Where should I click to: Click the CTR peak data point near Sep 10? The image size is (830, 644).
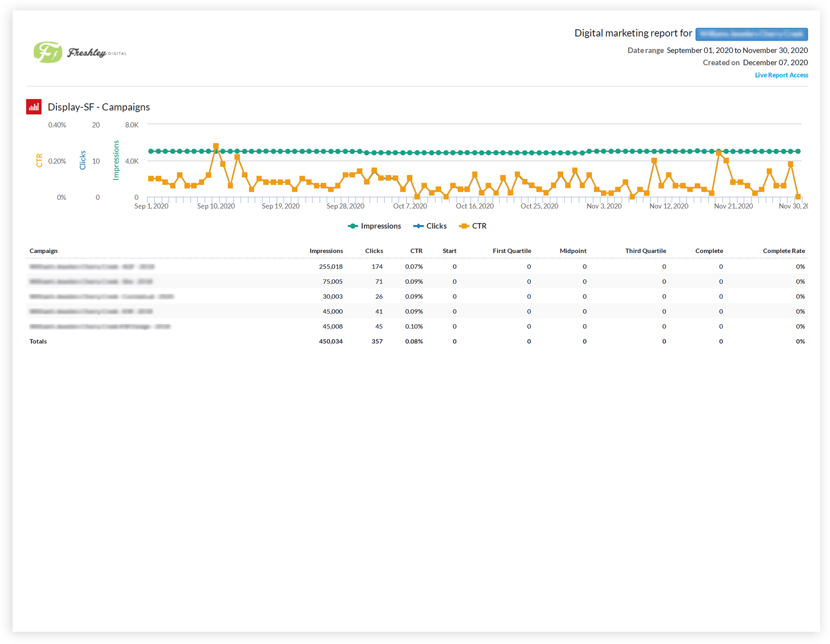[216, 146]
